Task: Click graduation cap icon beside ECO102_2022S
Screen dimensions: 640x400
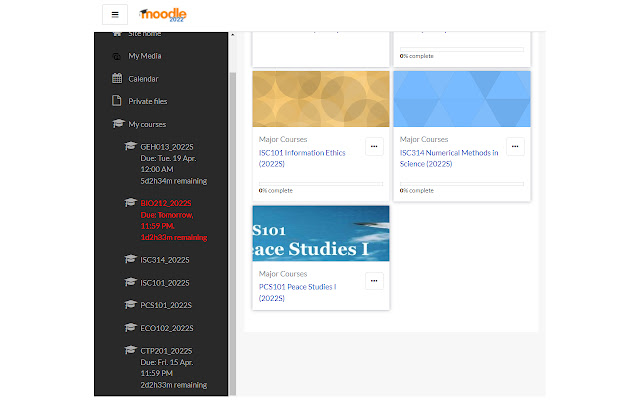Action: tap(130, 327)
